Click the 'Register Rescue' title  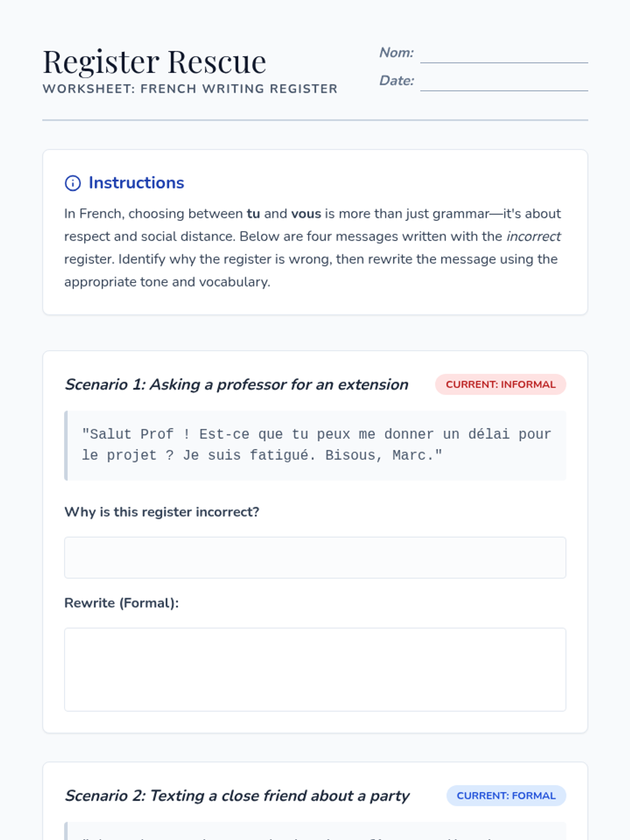point(154,62)
